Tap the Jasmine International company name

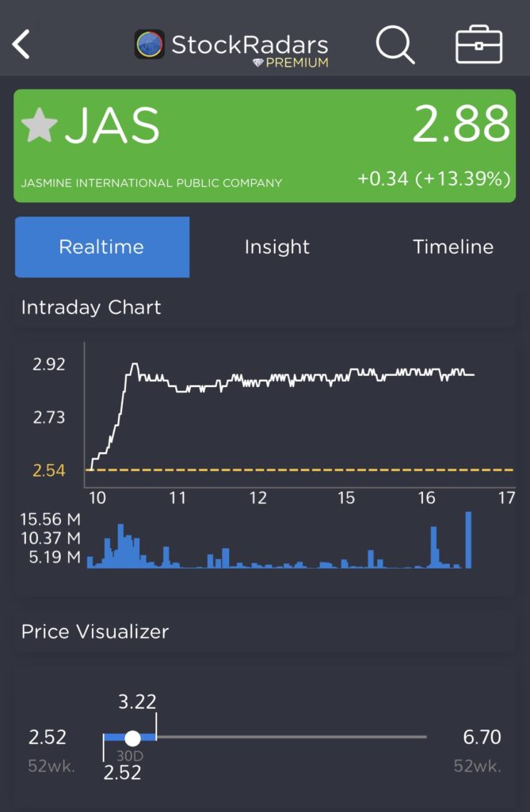point(151,183)
